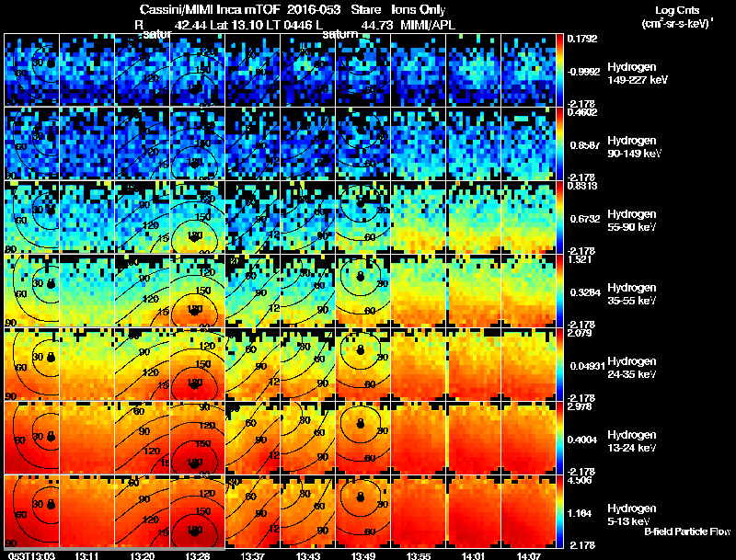Click the "053T13:03" time label
The image size is (736, 560).
point(31,555)
